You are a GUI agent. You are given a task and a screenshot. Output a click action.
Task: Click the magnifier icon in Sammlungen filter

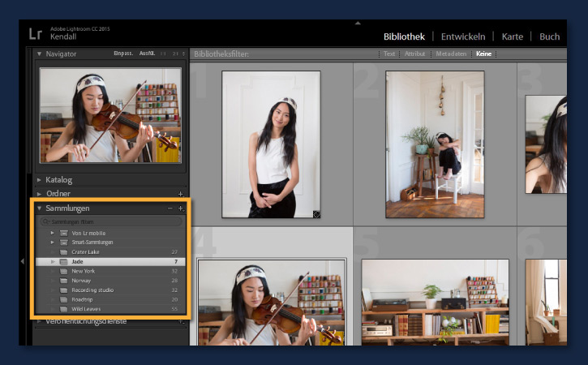click(x=45, y=221)
